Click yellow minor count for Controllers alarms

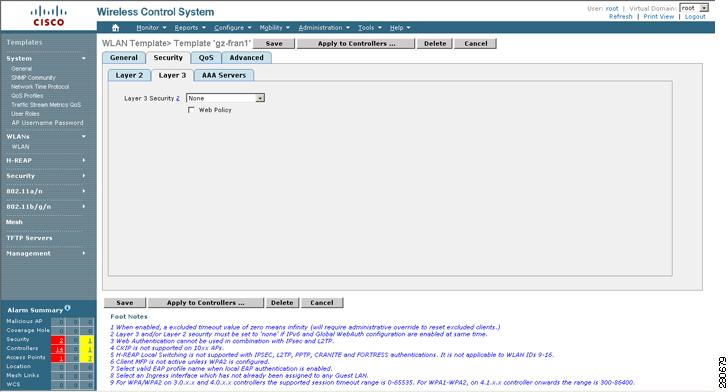(90, 349)
